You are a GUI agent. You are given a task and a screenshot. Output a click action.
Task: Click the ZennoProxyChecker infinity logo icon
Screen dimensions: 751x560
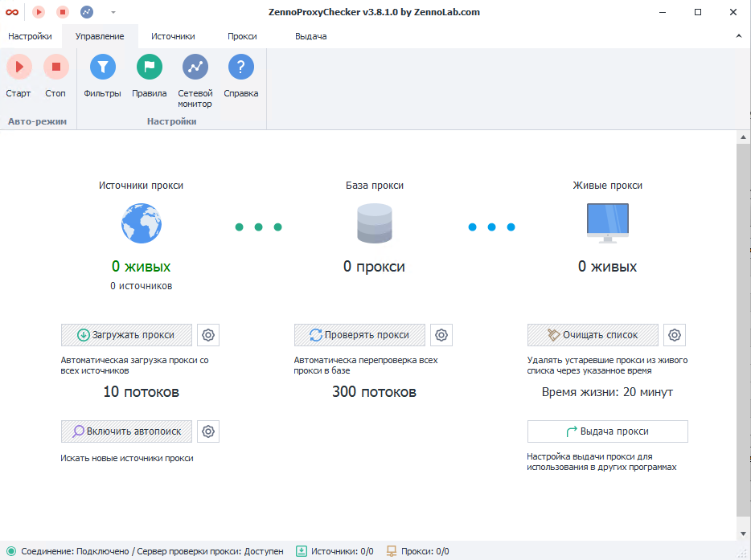(12, 12)
